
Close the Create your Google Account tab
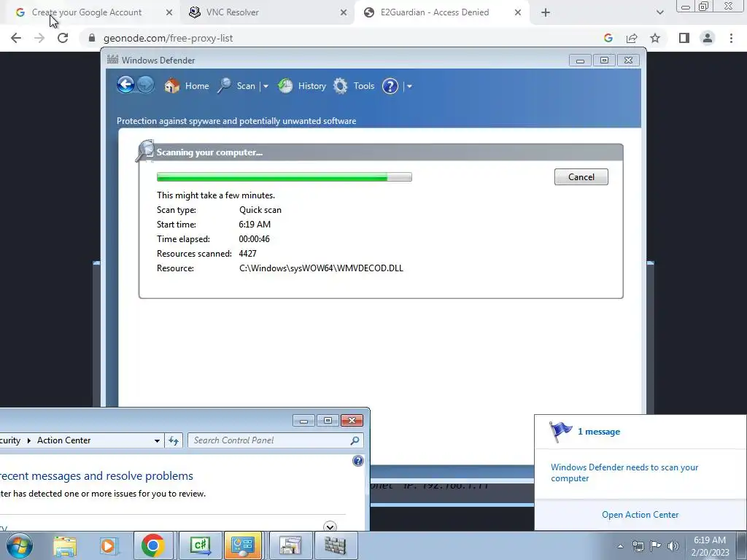169,13
